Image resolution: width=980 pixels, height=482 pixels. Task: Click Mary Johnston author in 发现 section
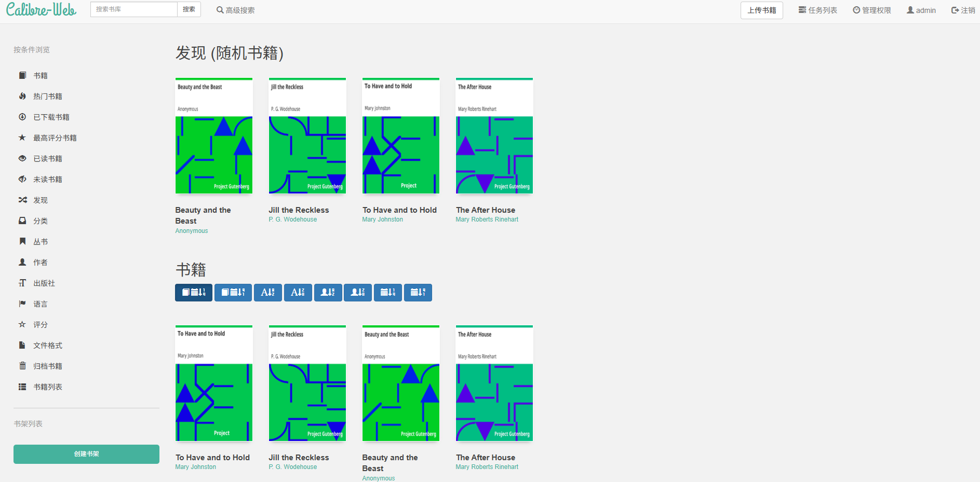coord(383,219)
